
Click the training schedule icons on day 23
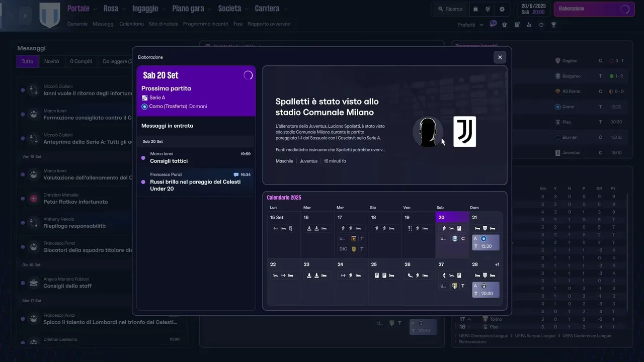click(x=316, y=276)
